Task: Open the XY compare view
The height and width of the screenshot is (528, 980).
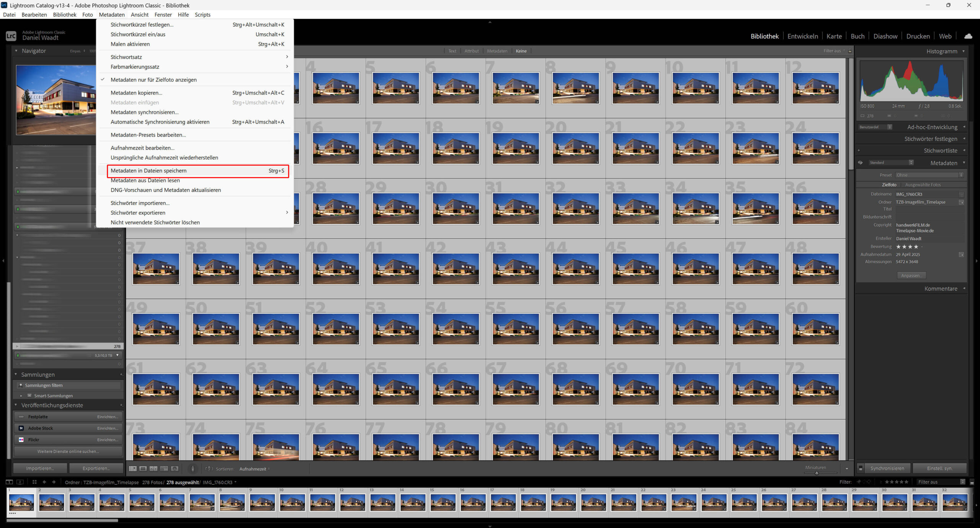Action: [x=154, y=469]
